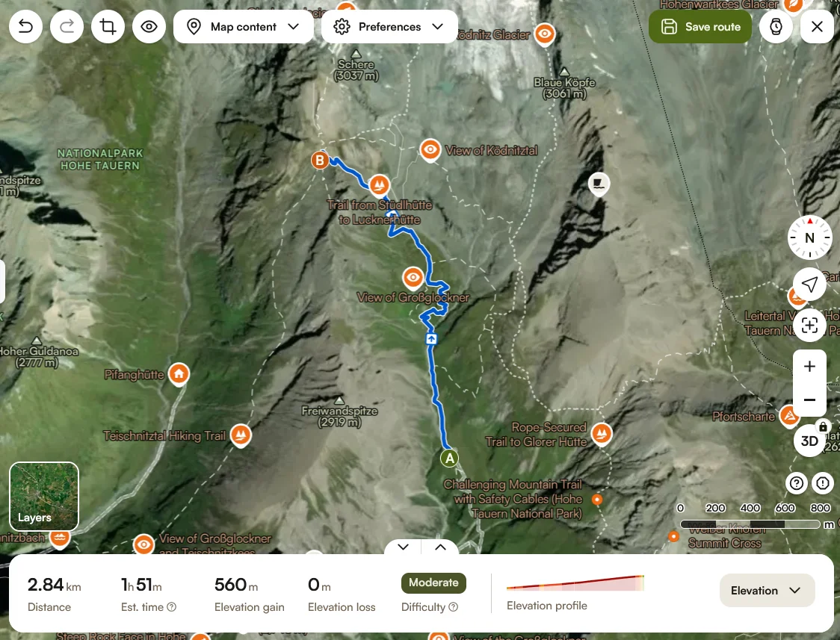Zoom in with plus button
The height and width of the screenshot is (640, 840).
809,367
